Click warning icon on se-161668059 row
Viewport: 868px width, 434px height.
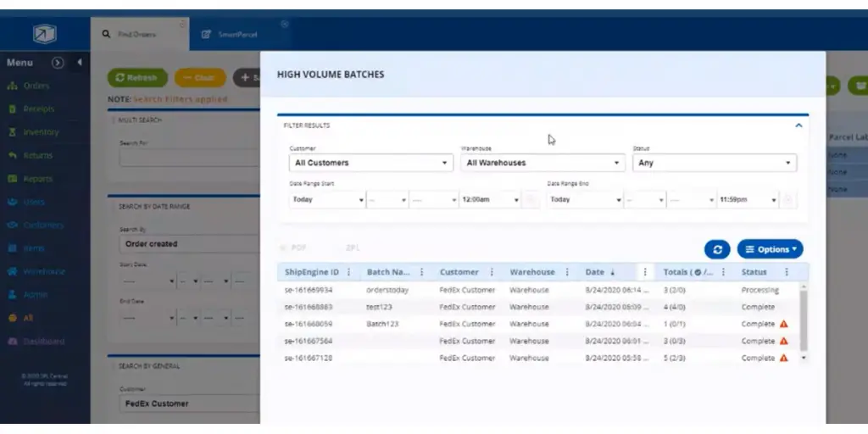point(783,324)
